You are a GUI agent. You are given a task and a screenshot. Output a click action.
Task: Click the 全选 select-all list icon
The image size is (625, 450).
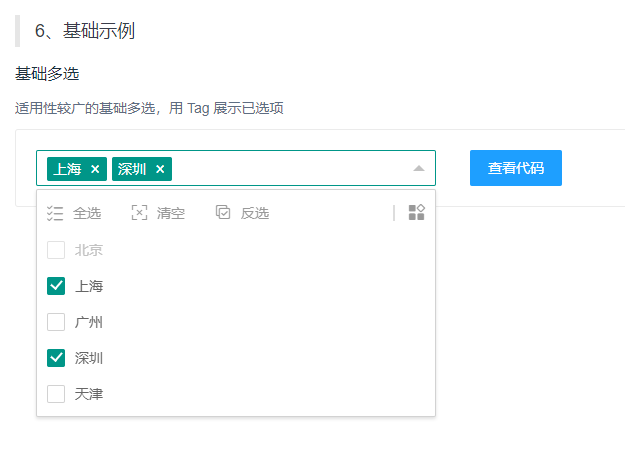click(56, 213)
